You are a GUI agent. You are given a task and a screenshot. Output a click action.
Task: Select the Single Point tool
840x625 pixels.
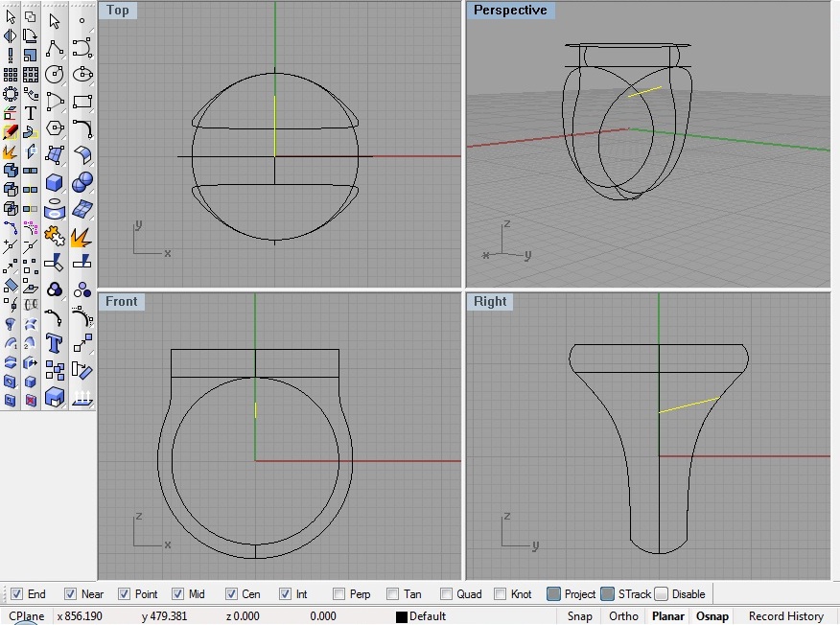tap(82, 21)
